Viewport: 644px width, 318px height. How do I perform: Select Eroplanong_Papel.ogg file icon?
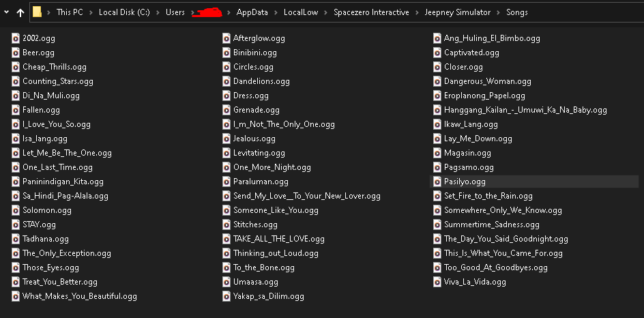(x=437, y=96)
